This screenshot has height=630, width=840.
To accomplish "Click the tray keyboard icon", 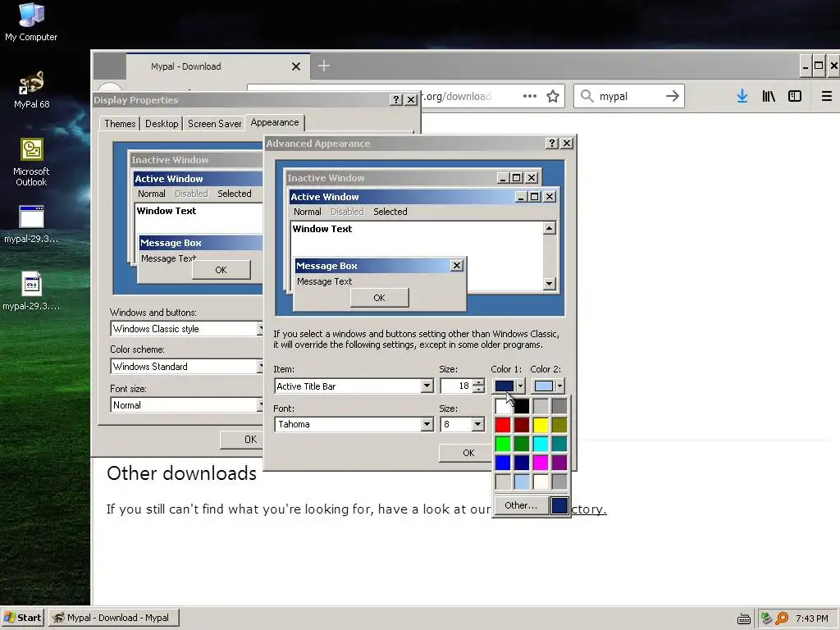I will click(x=743, y=619).
